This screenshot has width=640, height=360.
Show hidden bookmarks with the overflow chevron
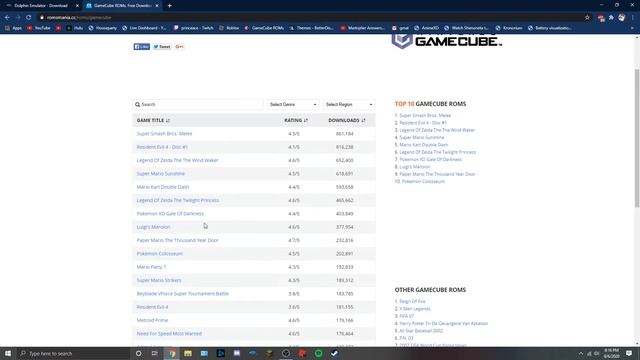click(x=632, y=28)
